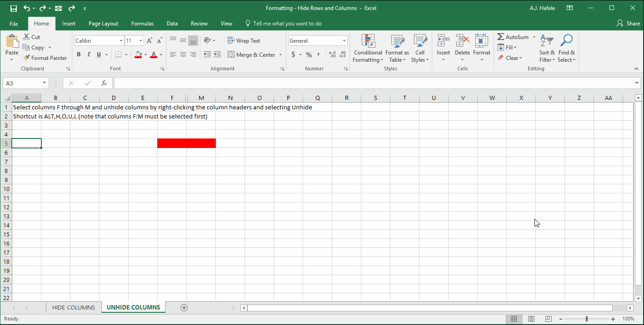Open Find & Select menu
This screenshot has height=325, width=644.
(x=566, y=49)
